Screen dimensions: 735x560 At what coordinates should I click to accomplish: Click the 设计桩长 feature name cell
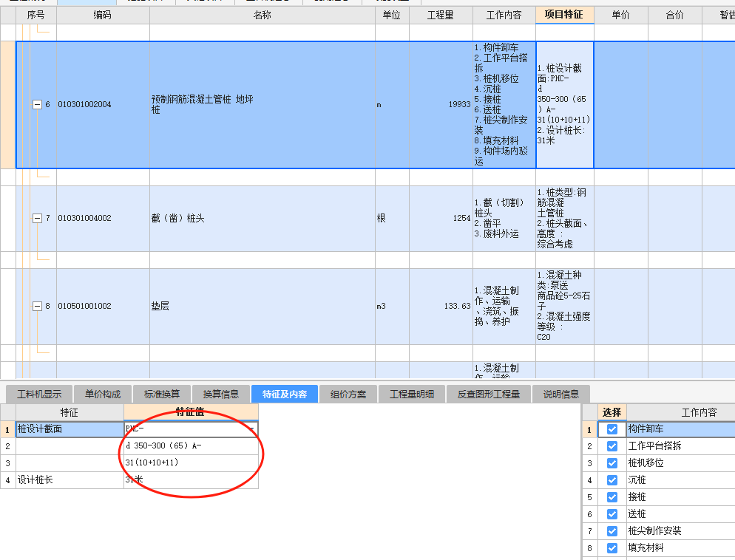70,480
